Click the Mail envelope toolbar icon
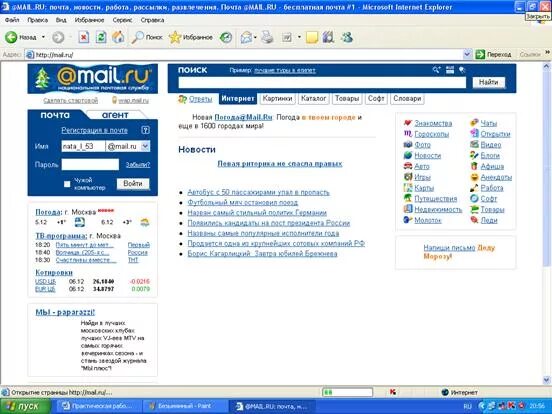The width and height of the screenshot is (552, 414). tap(246, 37)
